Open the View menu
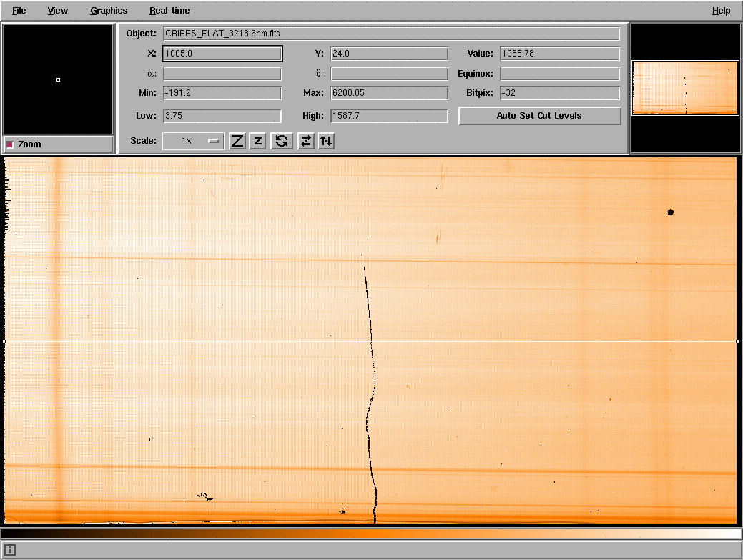 [x=57, y=11]
